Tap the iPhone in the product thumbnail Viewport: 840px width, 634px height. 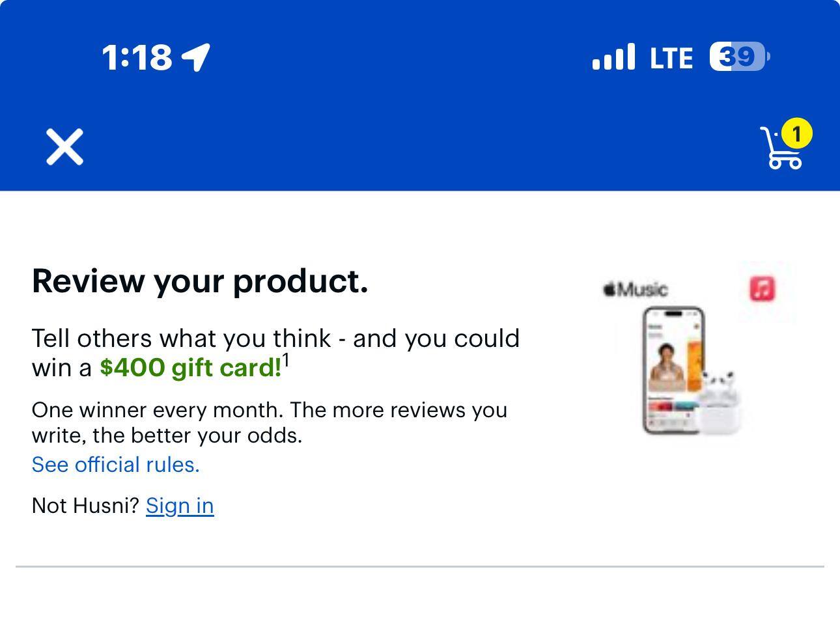672,370
